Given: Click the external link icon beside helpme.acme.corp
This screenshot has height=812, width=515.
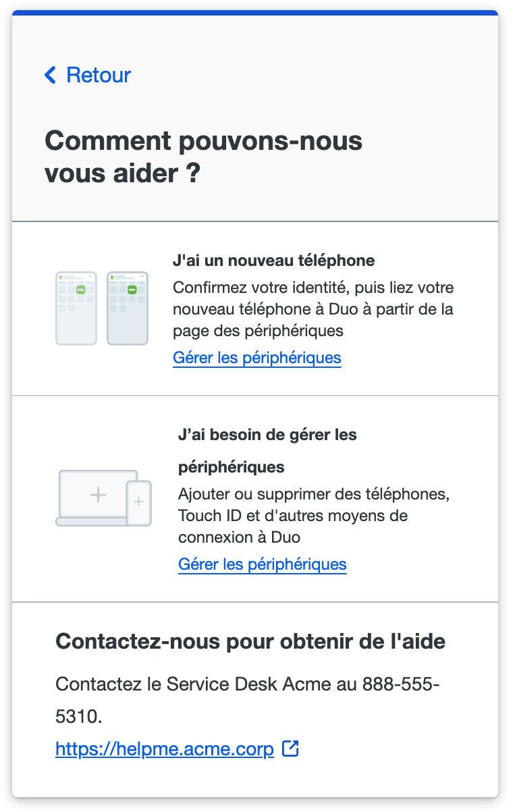Looking at the screenshot, I should (291, 748).
